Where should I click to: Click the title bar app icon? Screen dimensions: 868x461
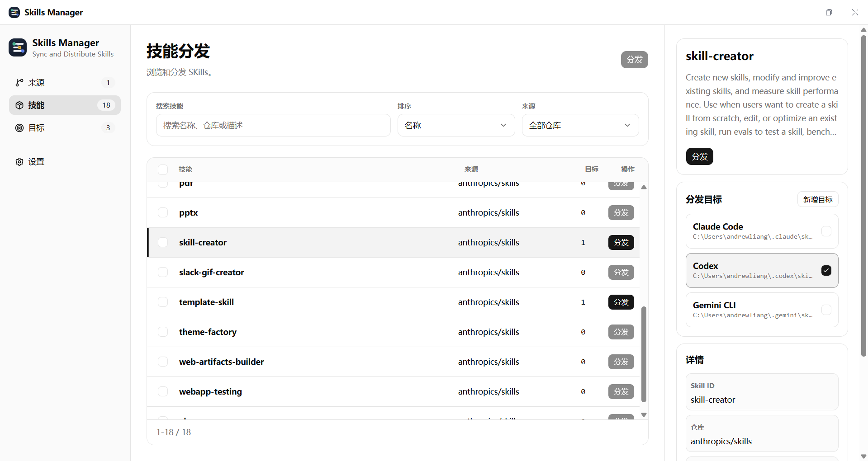coord(14,12)
